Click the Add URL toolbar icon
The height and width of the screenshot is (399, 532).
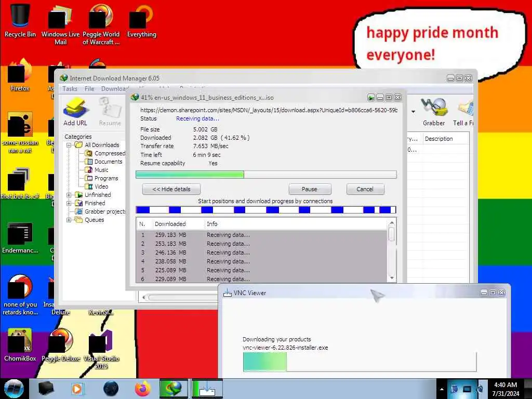[x=75, y=112]
